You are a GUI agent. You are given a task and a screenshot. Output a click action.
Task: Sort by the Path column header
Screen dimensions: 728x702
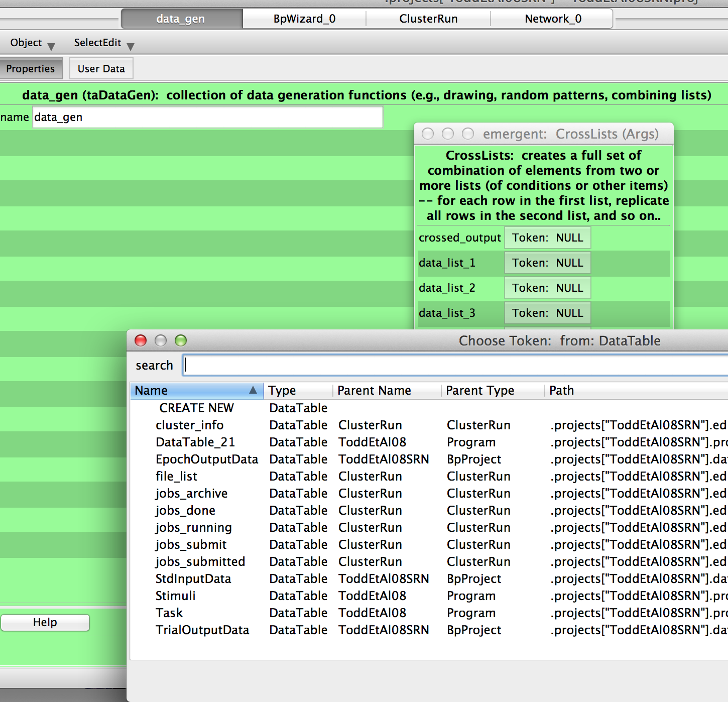point(636,390)
